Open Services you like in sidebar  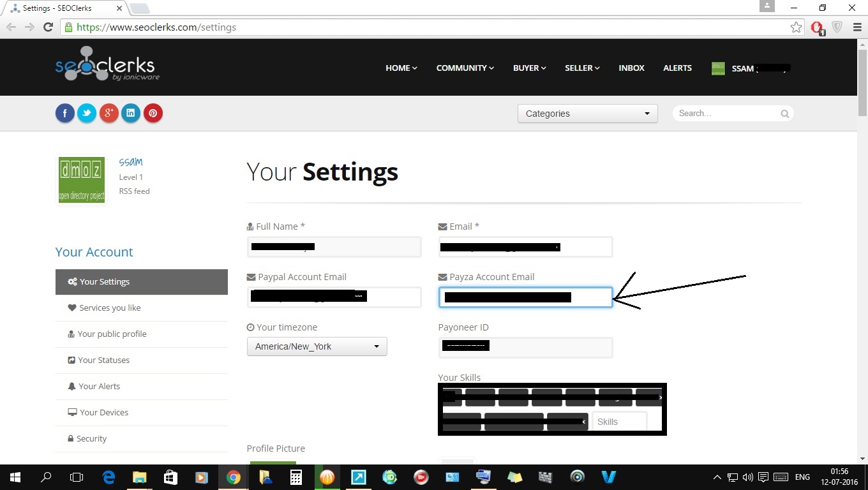pyautogui.click(x=142, y=308)
